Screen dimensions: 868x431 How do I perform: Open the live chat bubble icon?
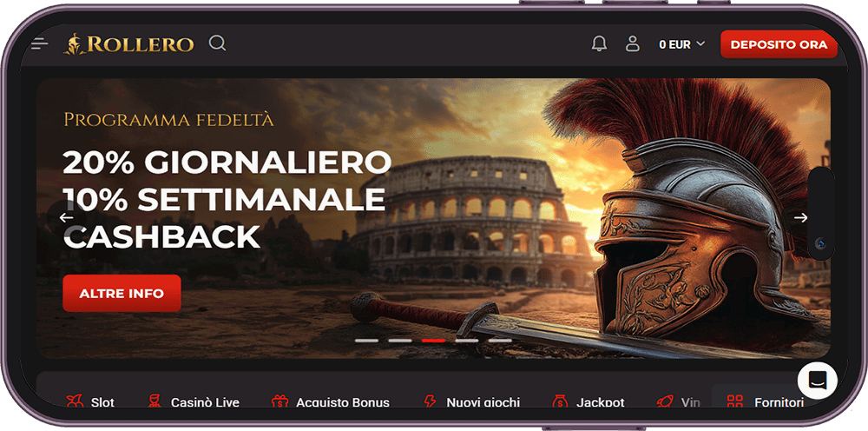(x=817, y=381)
